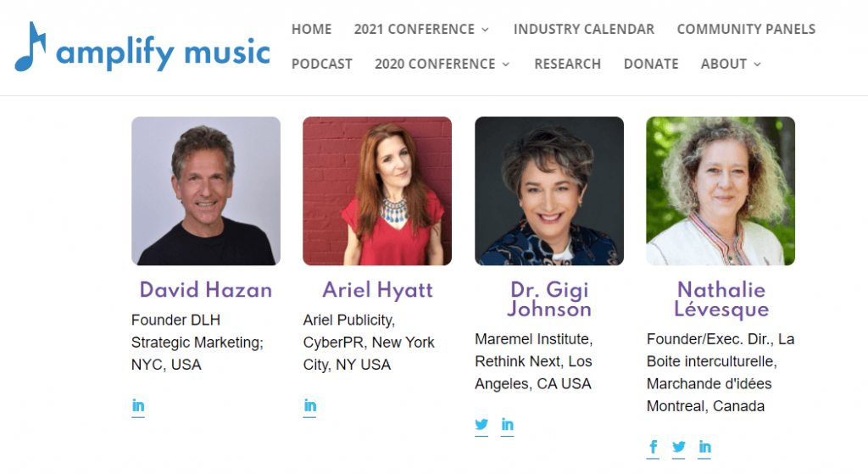Open Dr. Gigi Johnson's Twitter icon
The width and height of the screenshot is (868, 474).
[x=481, y=425]
